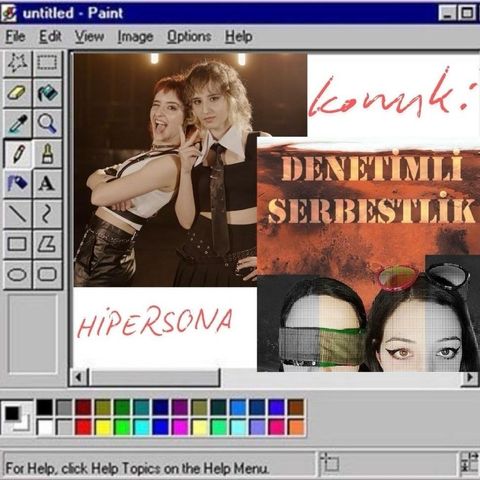Select the Pencil tool
The height and width of the screenshot is (480, 480).
(x=18, y=154)
